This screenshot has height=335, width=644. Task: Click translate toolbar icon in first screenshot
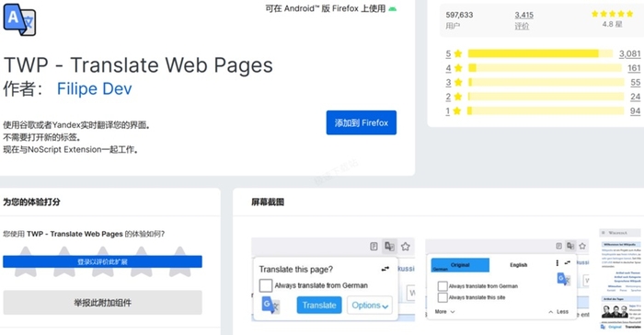point(389,247)
